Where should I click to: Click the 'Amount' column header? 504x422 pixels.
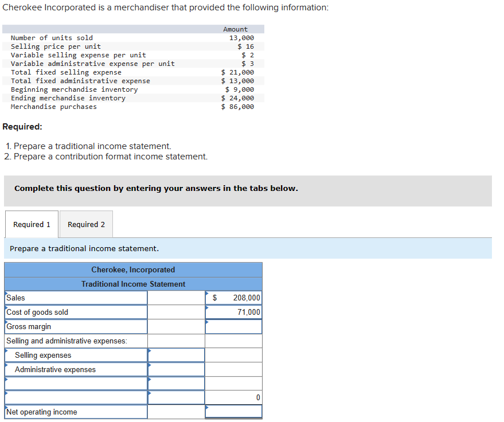[x=235, y=29]
